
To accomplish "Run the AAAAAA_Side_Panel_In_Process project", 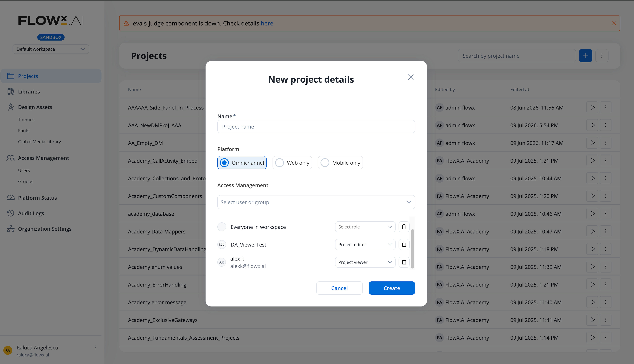I will coord(592,108).
